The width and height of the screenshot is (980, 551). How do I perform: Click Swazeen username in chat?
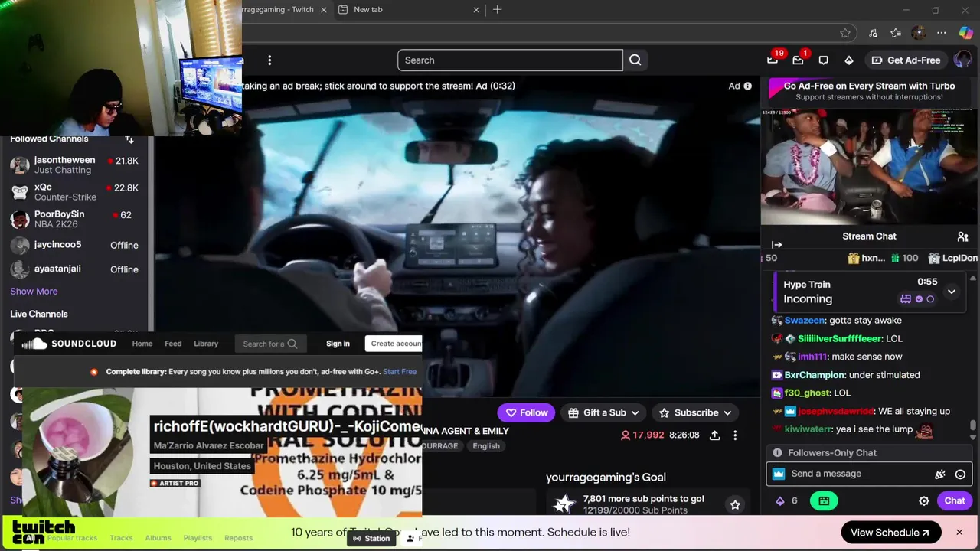pos(805,321)
